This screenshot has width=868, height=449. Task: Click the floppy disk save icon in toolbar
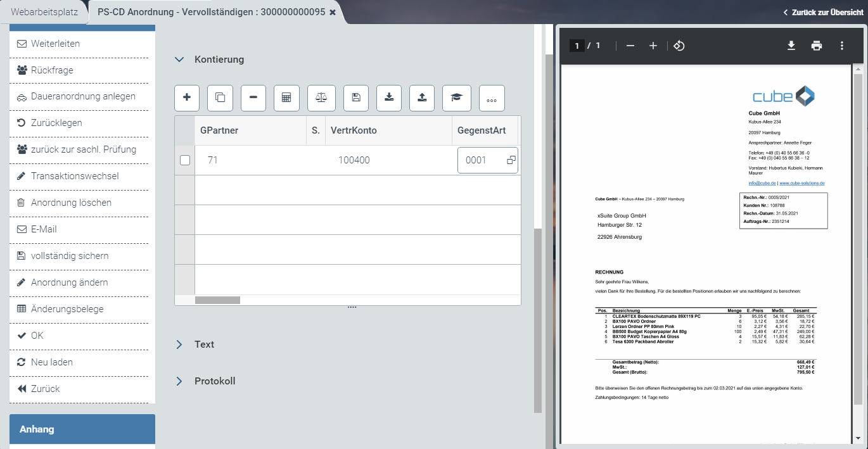(x=356, y=98)
